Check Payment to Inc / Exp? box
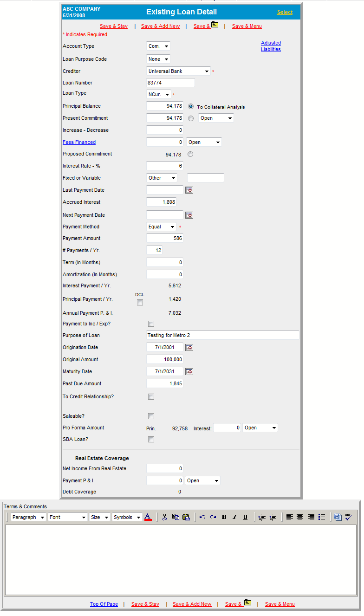This screenshot has width=364, height=616. pos(151,324)
